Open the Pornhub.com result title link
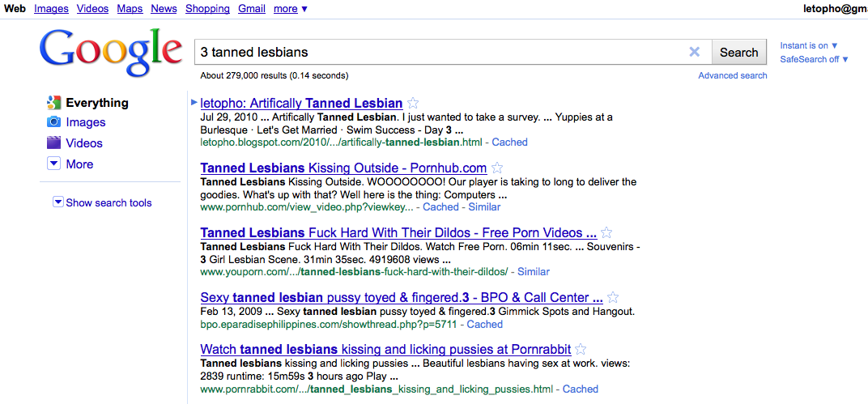868x404 pixels. pyautogui.click(x=343, y=168)
